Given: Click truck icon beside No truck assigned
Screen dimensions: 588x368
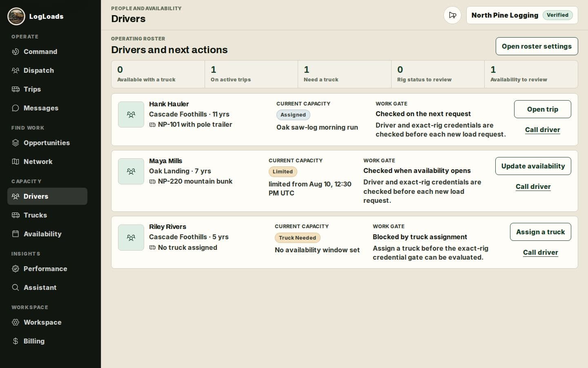Looking at the screenshot, I should (x=152, y=247).
